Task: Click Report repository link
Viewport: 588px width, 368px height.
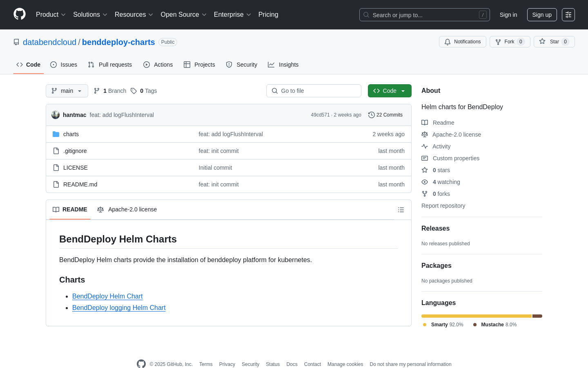Action: pos(443,206)
